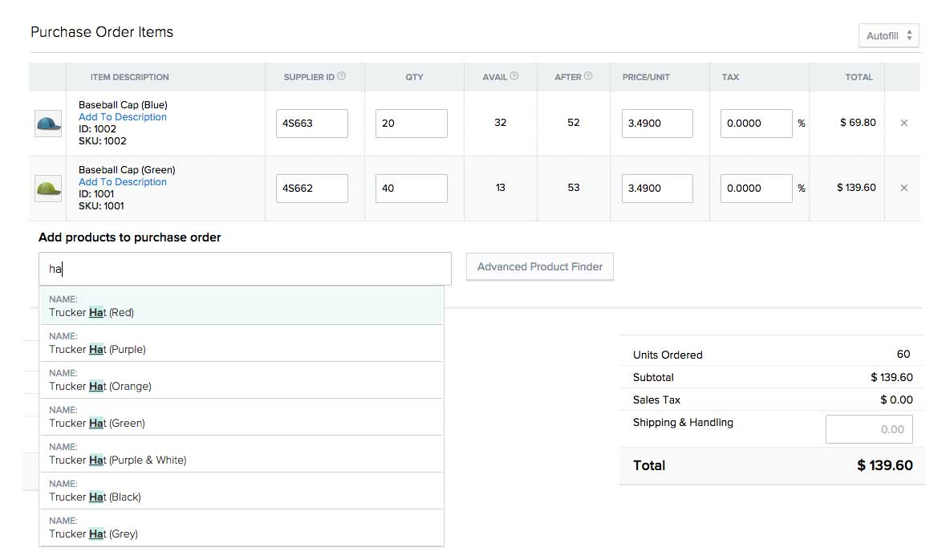The height and width of the screenshot is (560, 946).
Task: Click the blue baseball cap thumbnail
Action: click(48, 124)
